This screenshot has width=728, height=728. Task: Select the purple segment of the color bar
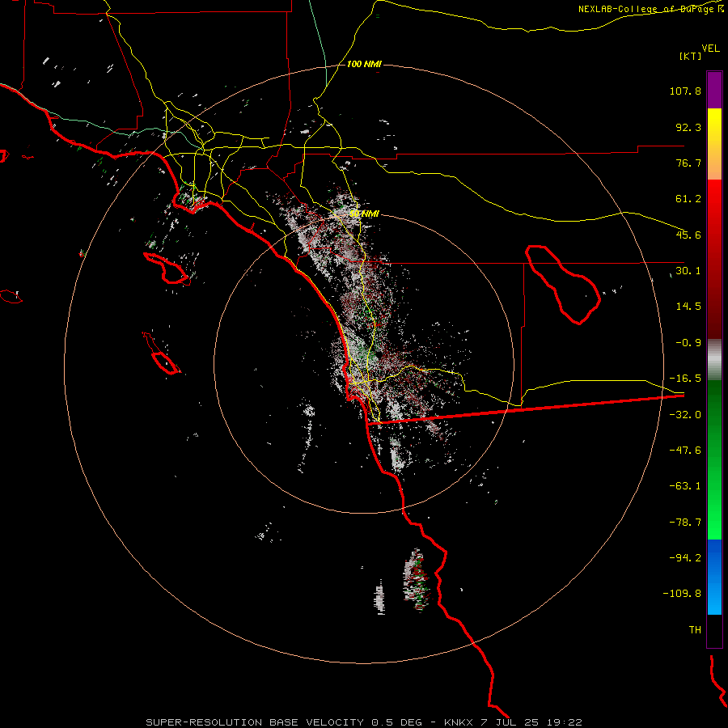tap(714, 90)
